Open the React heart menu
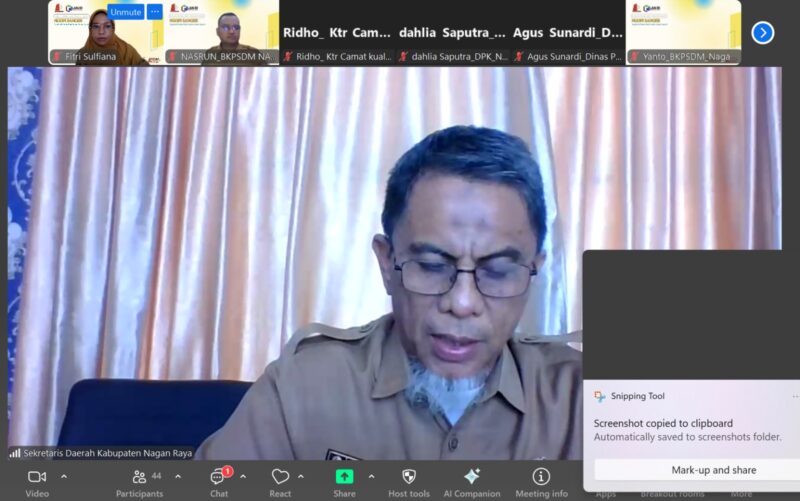This screenshot has width=800, height=501. 280,477
